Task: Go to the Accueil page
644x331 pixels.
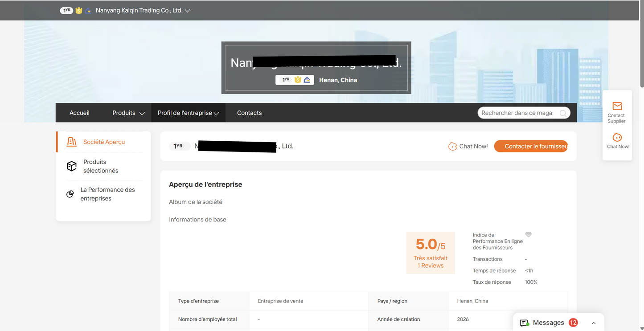Action: pyautogui.click(x=79, y=113)
